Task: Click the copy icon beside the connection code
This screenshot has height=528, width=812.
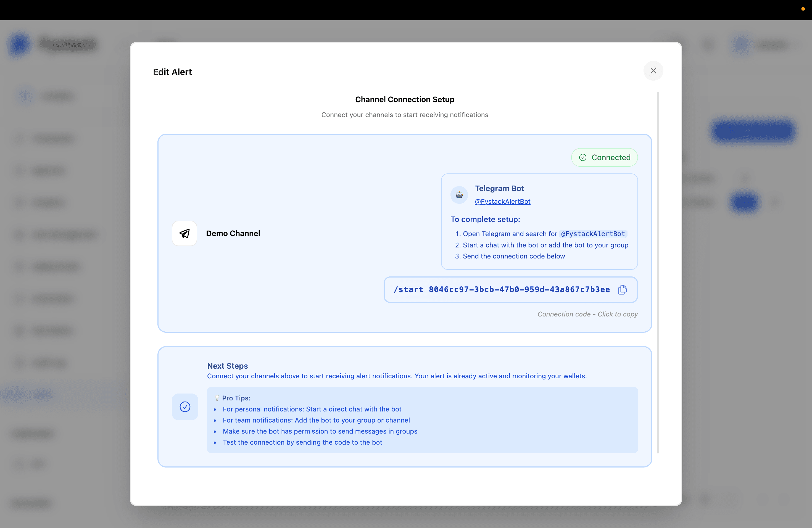Action: pos(622,290)
